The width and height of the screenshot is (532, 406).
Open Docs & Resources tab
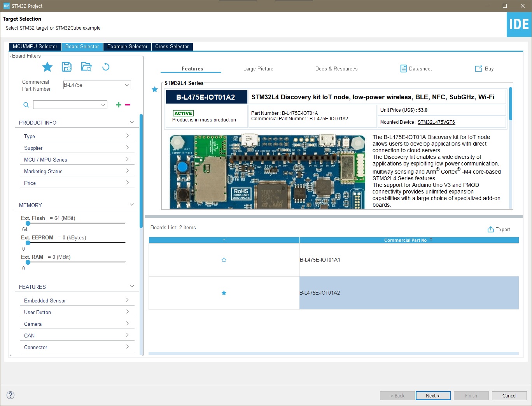tap(336, 69)
